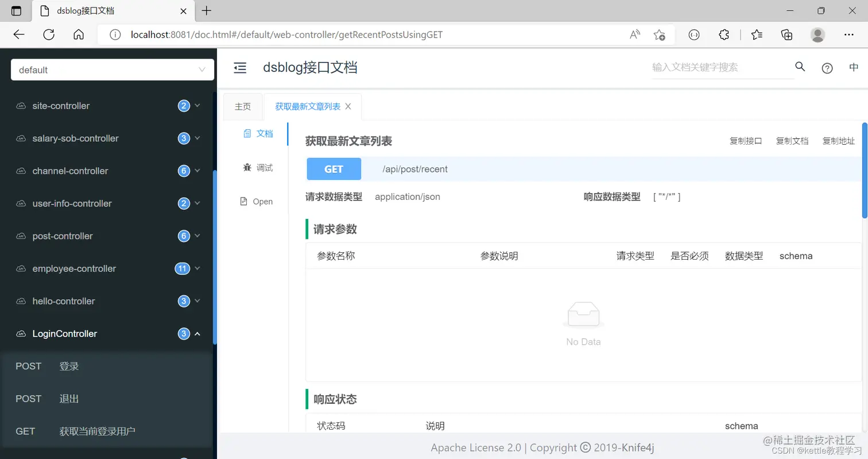Click the 复制接口 link
Viewport: 868px width, 459px height.
coord(746,140)
